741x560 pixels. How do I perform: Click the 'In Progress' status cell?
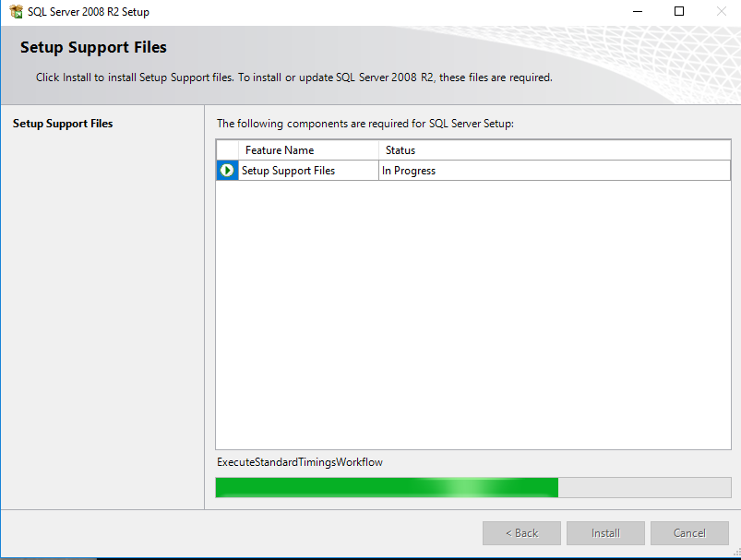point(555,171)
